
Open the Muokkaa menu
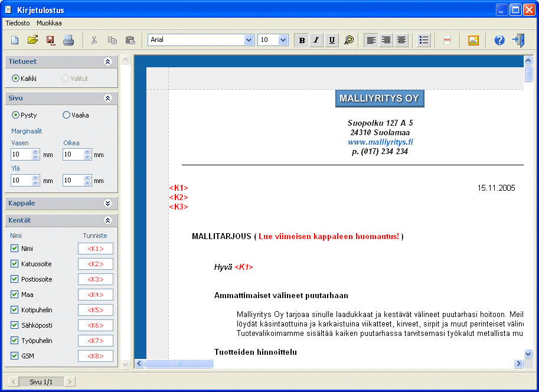coord(49,23)
